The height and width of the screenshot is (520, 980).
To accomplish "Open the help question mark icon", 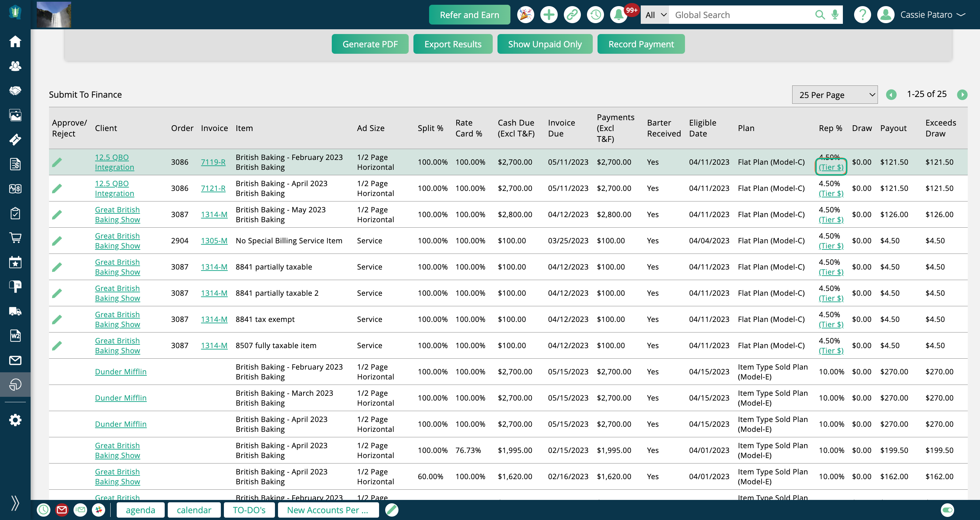I will click(862, 15).
